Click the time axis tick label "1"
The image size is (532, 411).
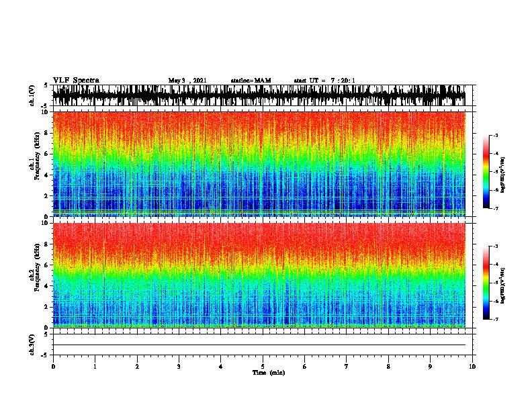pyautogui.click(x=95, y=367)
